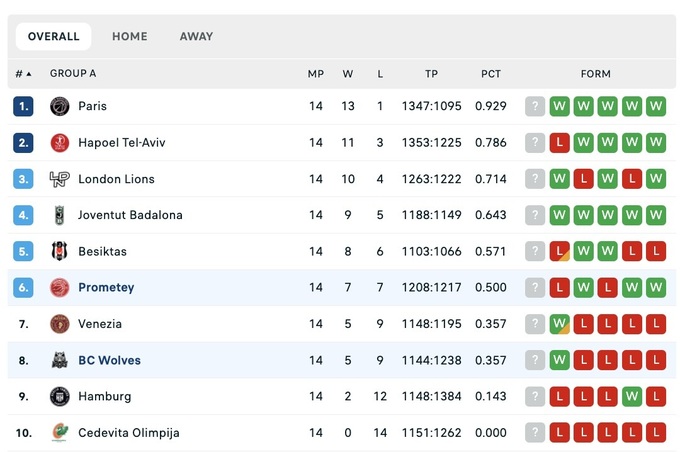Switch to the Home standings tab
This screenshot has height=452, width=680.
130,37
